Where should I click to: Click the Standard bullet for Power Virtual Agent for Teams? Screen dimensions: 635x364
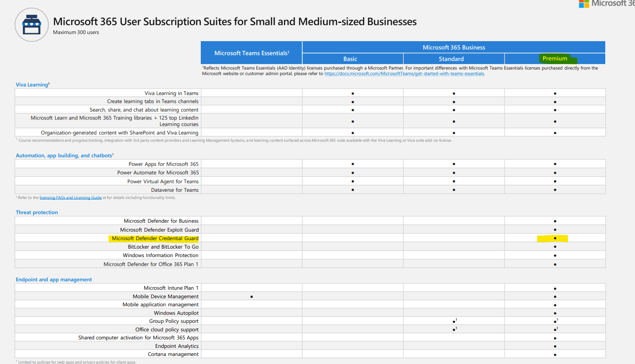(x=454, y=182)
